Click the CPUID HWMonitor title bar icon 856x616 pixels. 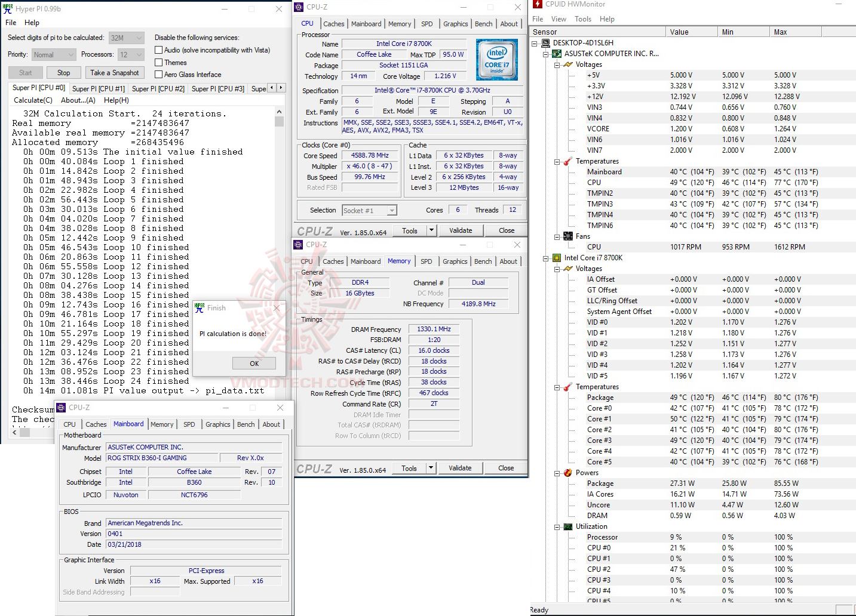[x=538, y=4]
